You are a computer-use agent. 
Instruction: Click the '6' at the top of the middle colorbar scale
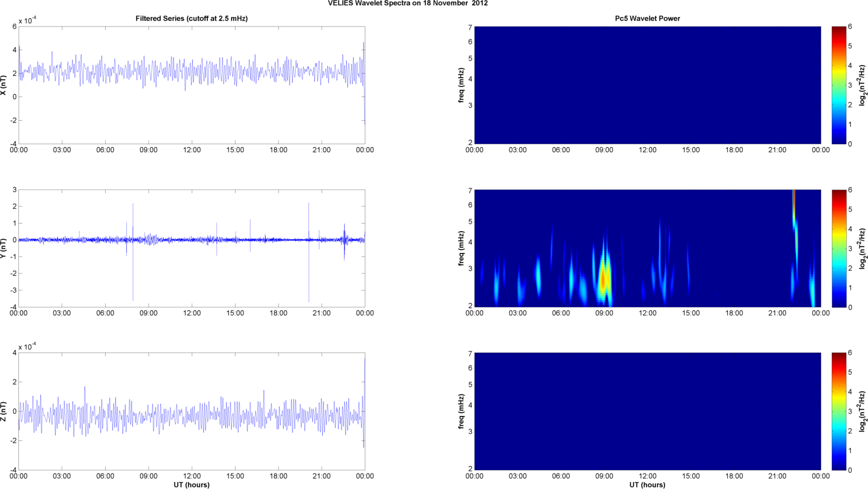coord(850,190)
